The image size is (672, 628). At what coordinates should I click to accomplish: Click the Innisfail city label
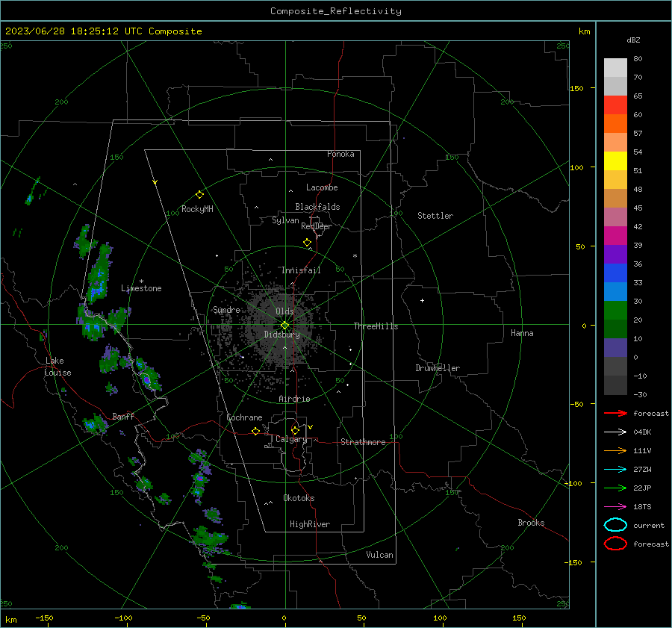click(301, 270)
